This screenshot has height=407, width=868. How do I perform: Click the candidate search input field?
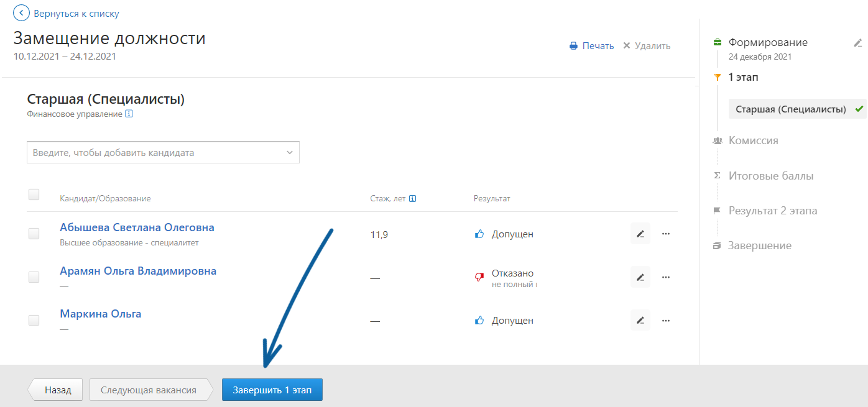click(163, 153)
